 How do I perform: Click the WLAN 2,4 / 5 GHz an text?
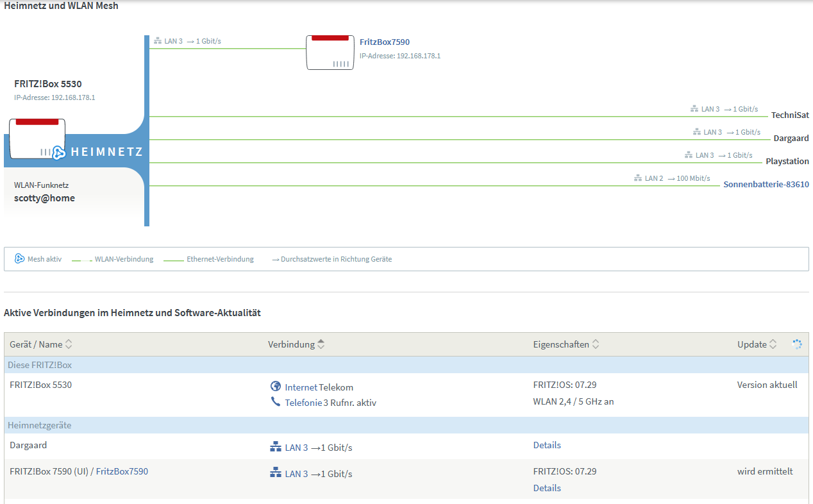coord(574,401)
